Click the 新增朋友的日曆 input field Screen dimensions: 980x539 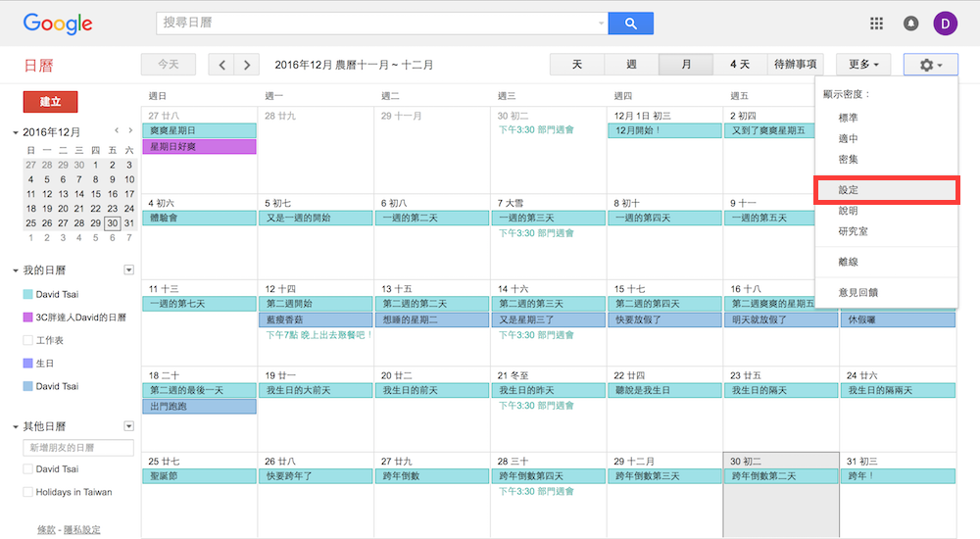coord(78,448)
